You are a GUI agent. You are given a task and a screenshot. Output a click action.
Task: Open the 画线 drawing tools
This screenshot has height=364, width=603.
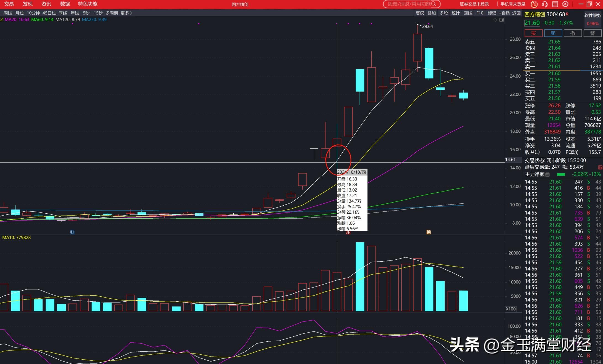pos(468,13)
